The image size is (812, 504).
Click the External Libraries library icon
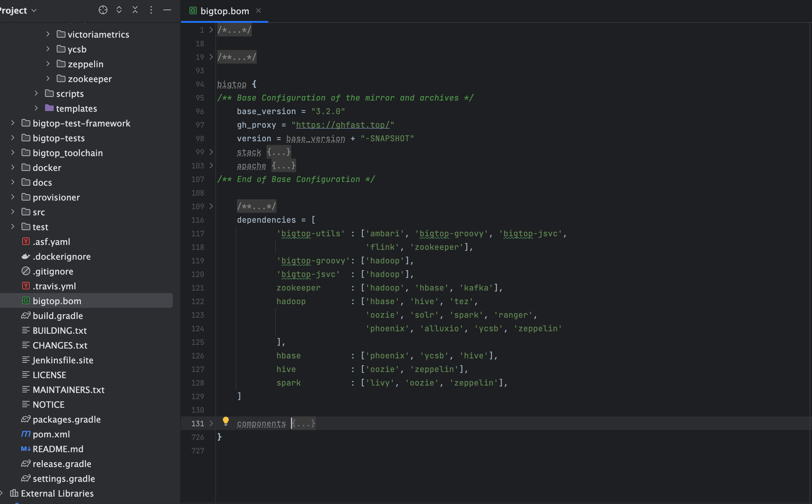(14, 493)
